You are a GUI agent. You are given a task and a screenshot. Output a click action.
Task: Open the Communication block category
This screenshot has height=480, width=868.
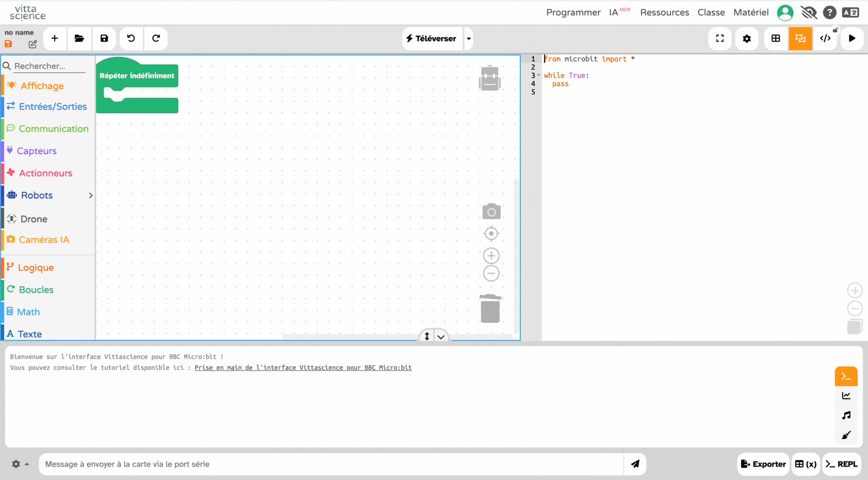point(48,129)
